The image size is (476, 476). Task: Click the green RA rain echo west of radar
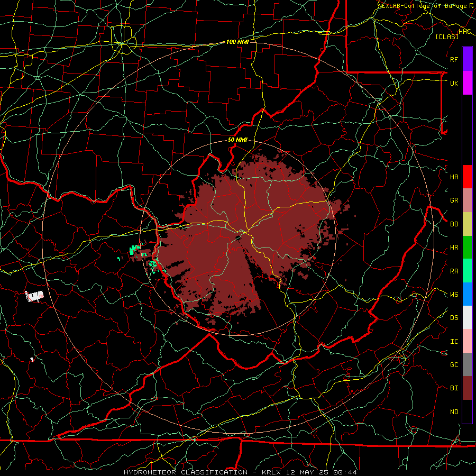pos(134,250)
